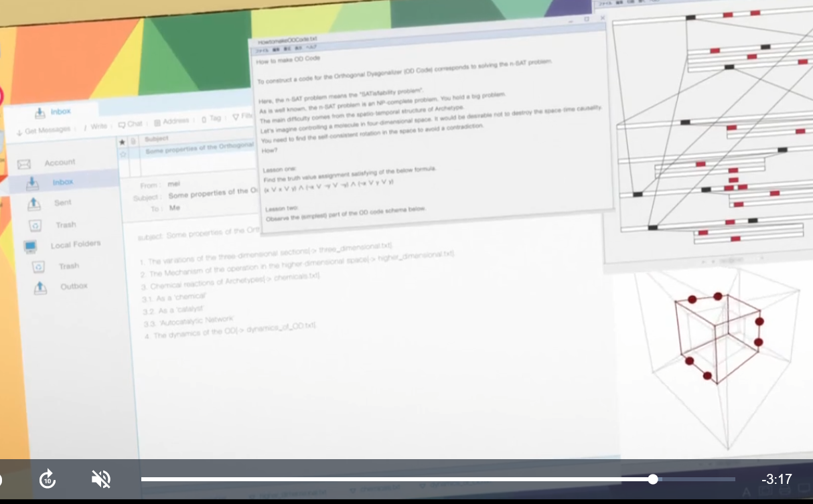The image size is (813, 504).
Task: Open the Inbox tab in the mail window
Action: coord(54,112)
